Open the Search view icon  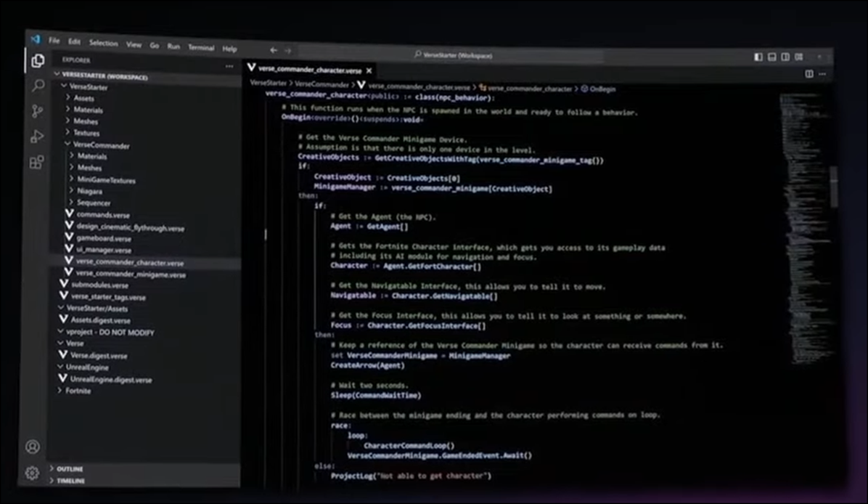tap(38, 85)
